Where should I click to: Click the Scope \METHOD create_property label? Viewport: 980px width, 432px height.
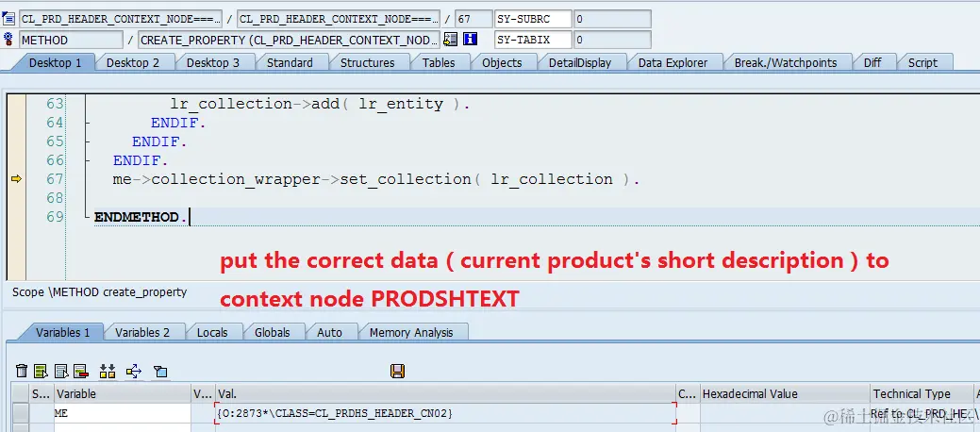[99, 292]
